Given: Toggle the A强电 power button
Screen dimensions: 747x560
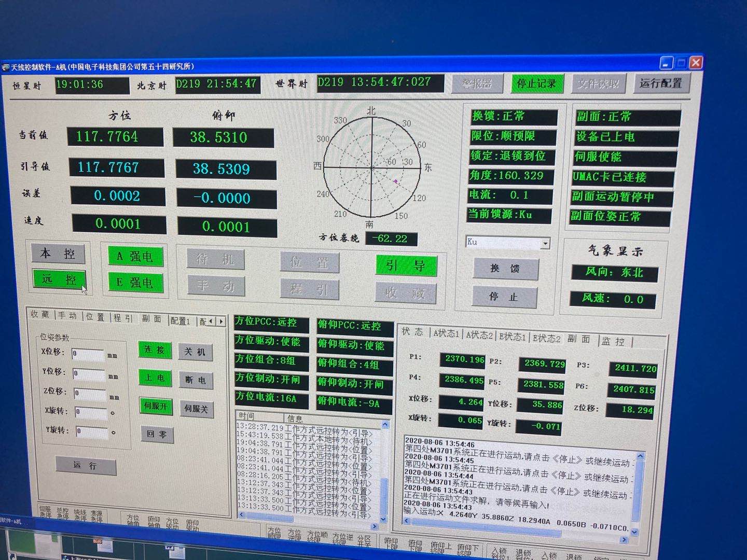Looking at the screenshot, I should 135,256.
